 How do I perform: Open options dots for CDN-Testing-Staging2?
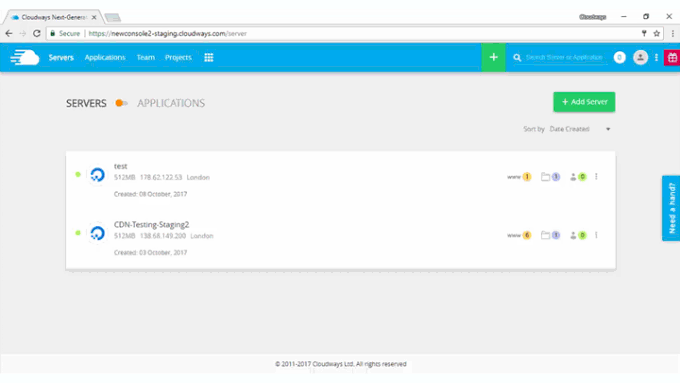point(596,235)
